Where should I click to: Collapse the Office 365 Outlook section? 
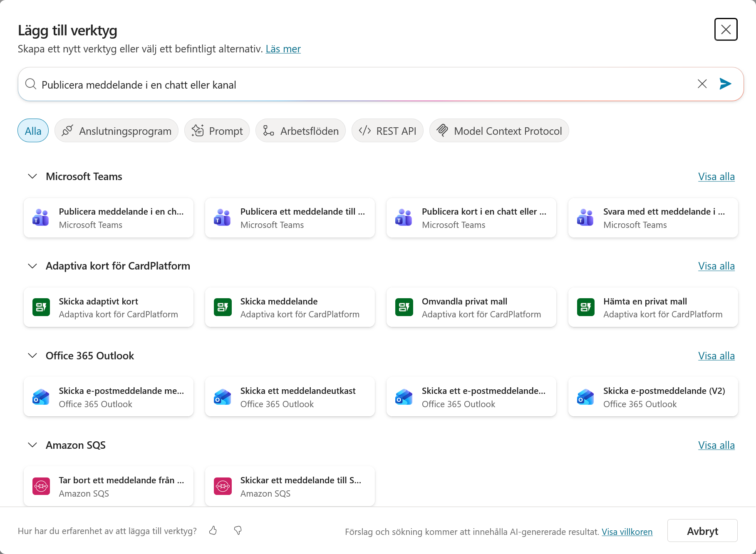pyautogui.click(x=32, y=356)
